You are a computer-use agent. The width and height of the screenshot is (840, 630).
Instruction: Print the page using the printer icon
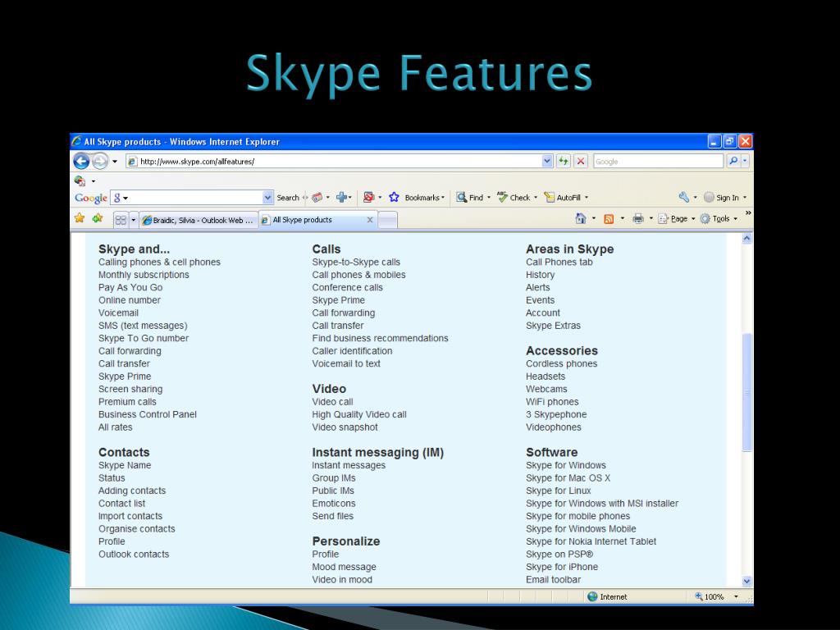(x=637, y=218)
